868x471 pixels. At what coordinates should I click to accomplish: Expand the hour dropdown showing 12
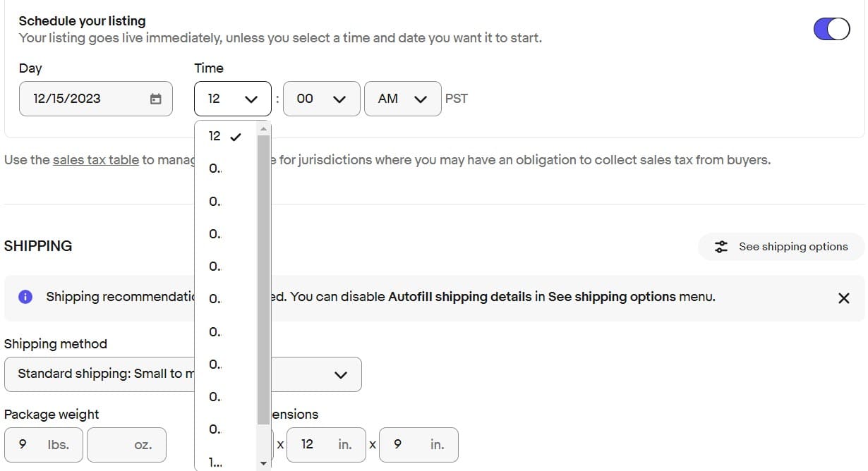[232, 99]
